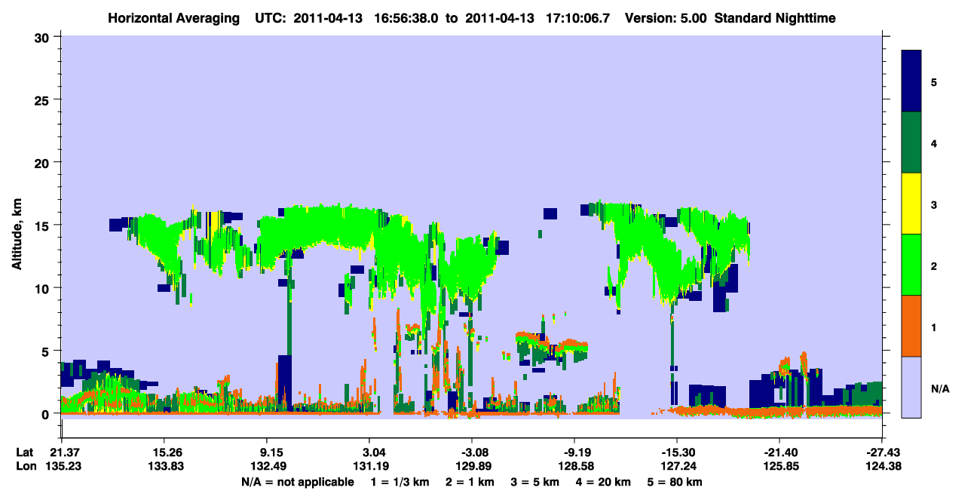Viewport: 980px width, 503px height.
Task: Click the 10 altitude tick label
Action: coord(44,288)
